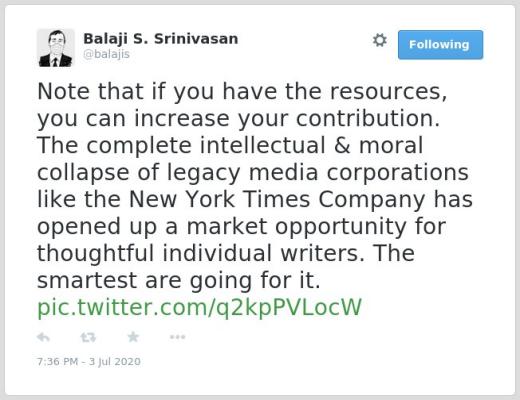Toggle the star to favorite this tweet
The height and width of the screenshot is (400, 520).
point(133,337)
